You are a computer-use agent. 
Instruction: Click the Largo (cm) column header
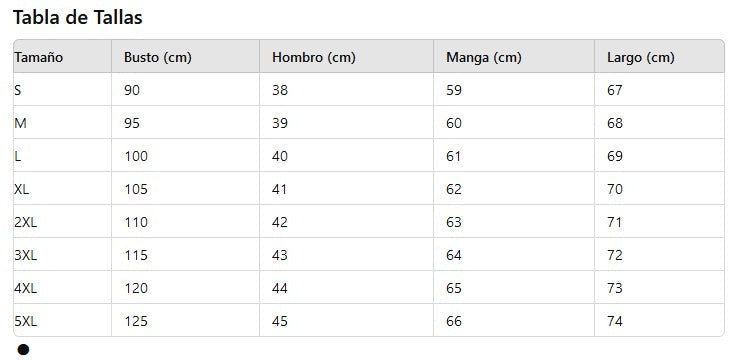tap(641, 57)
